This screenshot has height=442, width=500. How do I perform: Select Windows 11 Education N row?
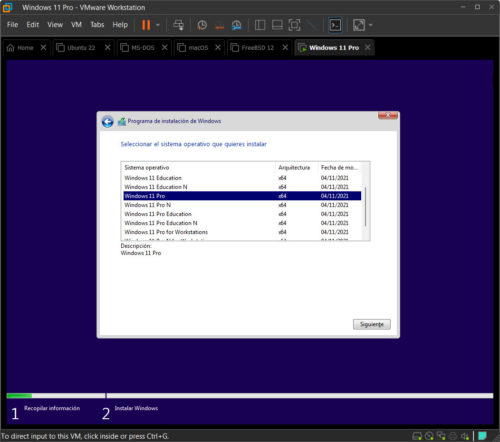pyautogui.click(x=242, y=187)
